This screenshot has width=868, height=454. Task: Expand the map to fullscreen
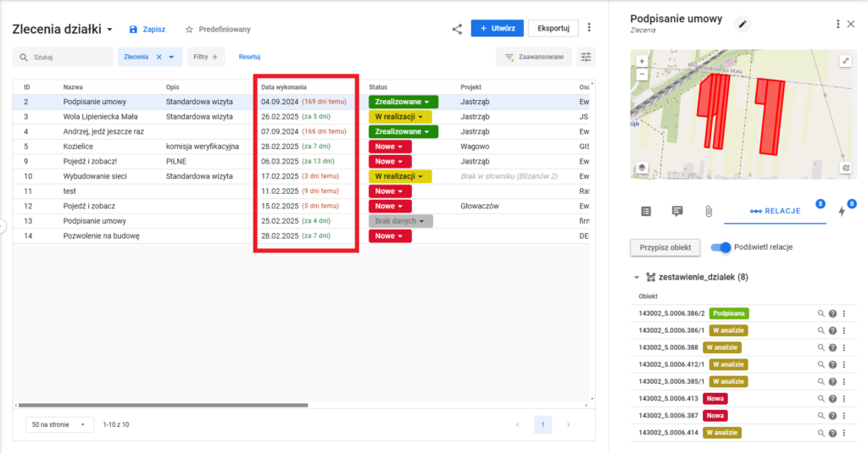[845, 61]
